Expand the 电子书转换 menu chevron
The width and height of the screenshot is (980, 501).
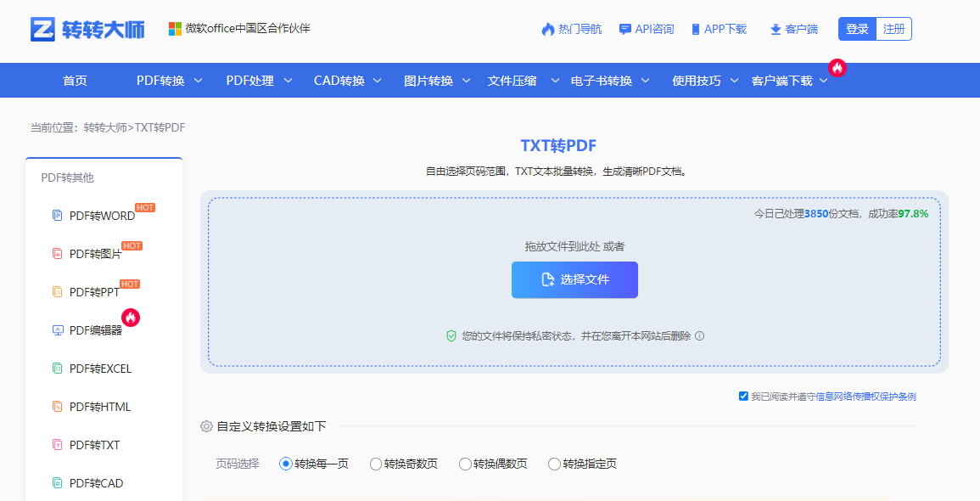pyautogui.click(x=646, y=81)
